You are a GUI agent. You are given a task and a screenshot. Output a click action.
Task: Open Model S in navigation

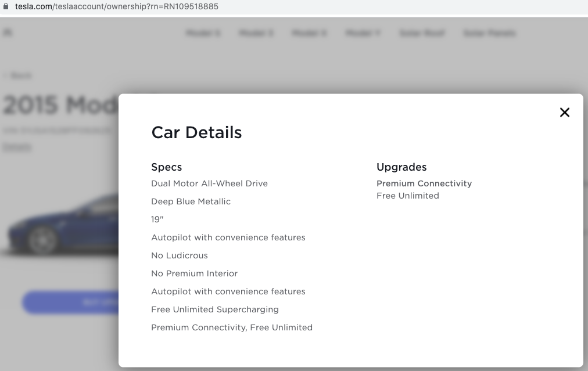pos(203,33)
